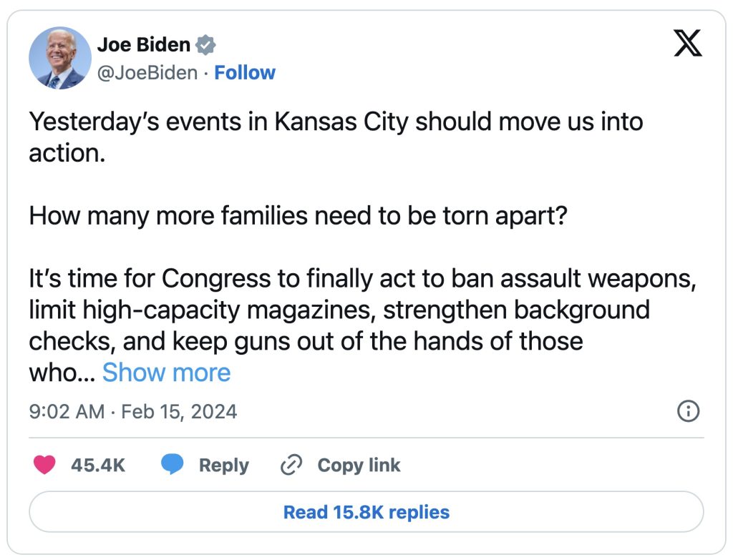Click the Reply text label
Image resolution: width=733 pixels, height=560 pixels.
point(223,465)
